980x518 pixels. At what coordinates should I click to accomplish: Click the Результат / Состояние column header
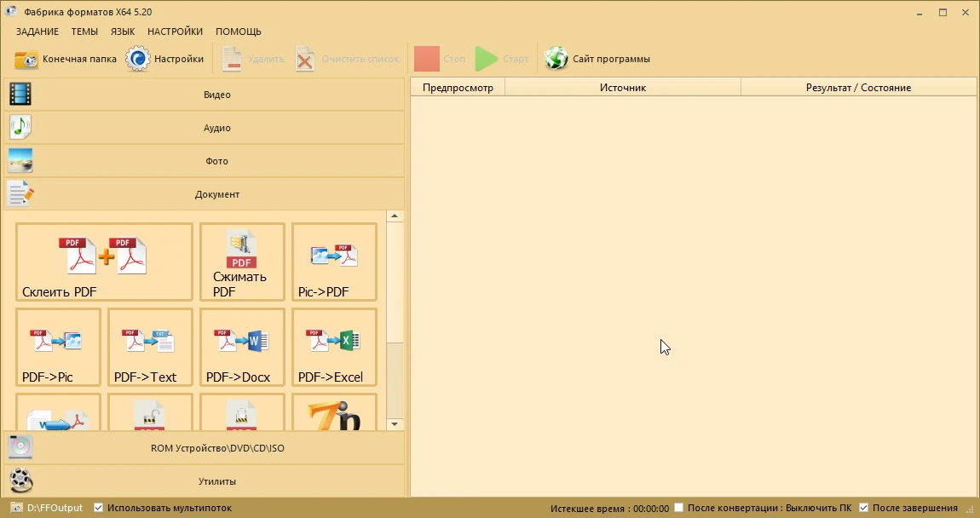click(x=858, y=88)
